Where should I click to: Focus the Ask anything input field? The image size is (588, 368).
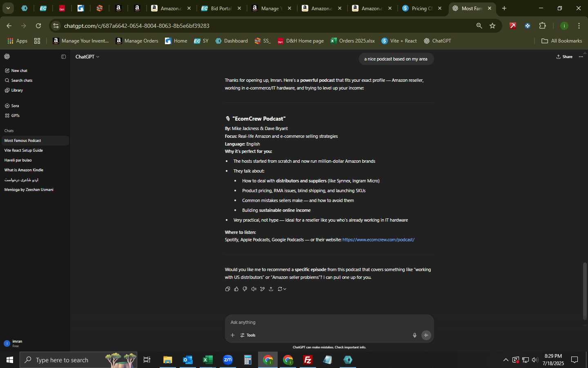[329, 322]
